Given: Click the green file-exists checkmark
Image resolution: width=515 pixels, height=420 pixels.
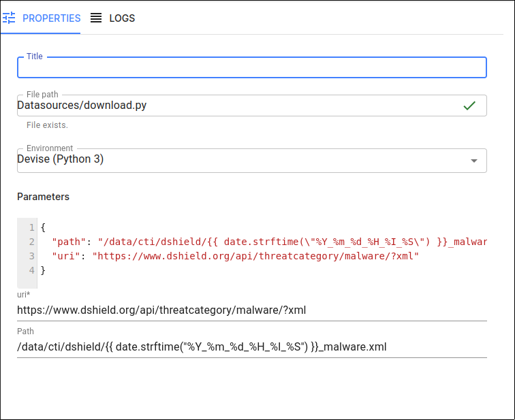Looking at the screenshot, I should 469,106.
